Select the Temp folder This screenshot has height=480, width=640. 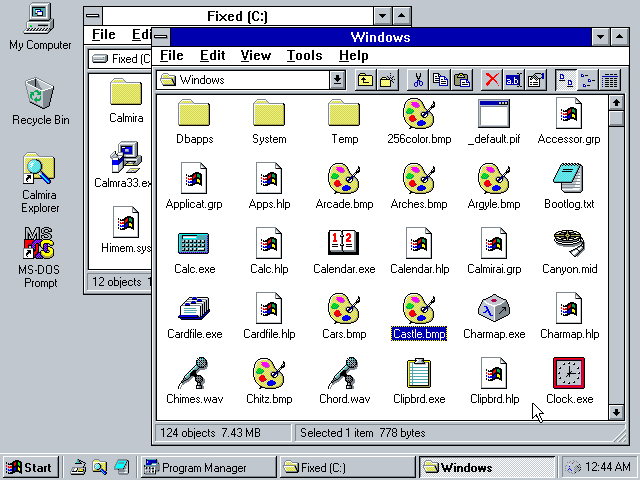(344, 122)
